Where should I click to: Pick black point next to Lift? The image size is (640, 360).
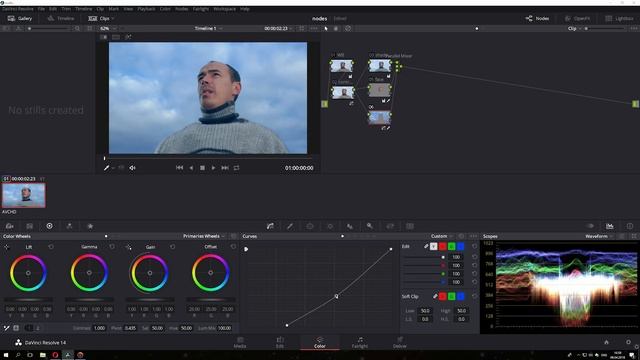(x=7, y=247)
